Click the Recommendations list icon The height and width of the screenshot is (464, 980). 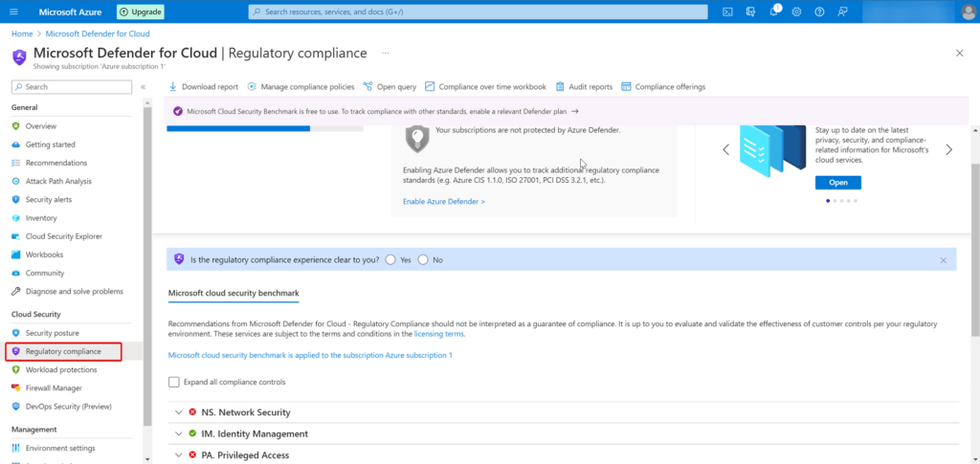(16, 163)
